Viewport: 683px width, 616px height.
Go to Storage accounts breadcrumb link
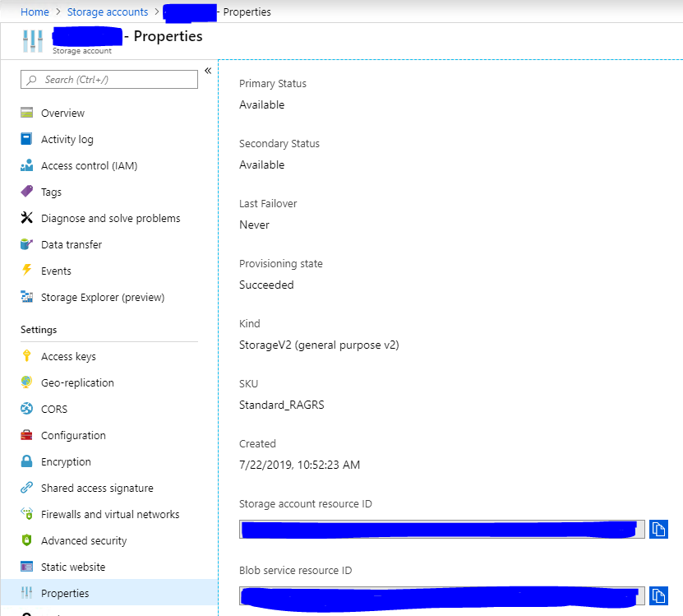coord(108,12)
